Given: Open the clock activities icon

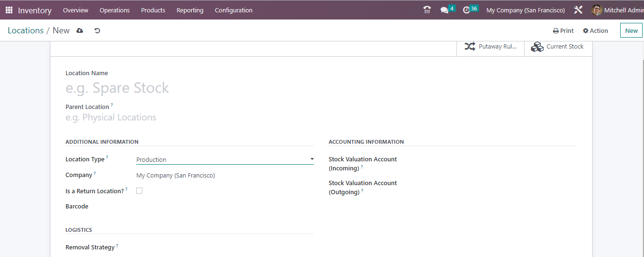Looking at the screenshot, I should pos(466,10).
